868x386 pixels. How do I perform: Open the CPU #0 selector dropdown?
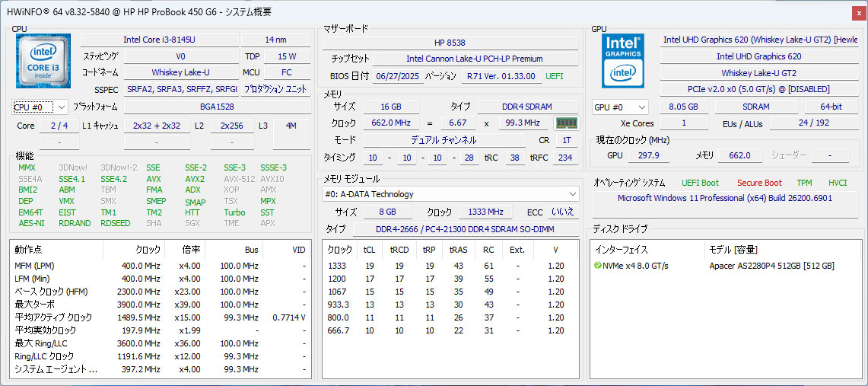coord(40,107)
